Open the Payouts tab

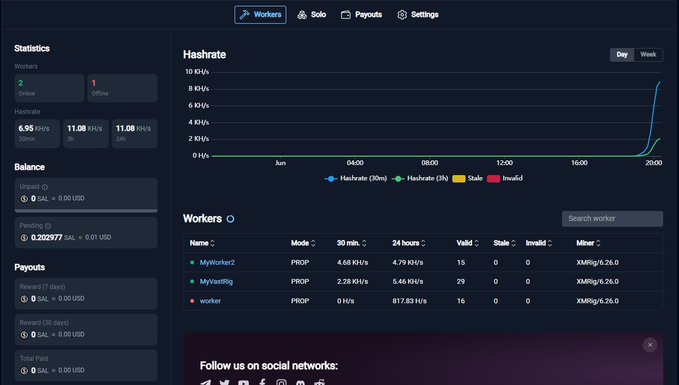[x=361, y=15]
